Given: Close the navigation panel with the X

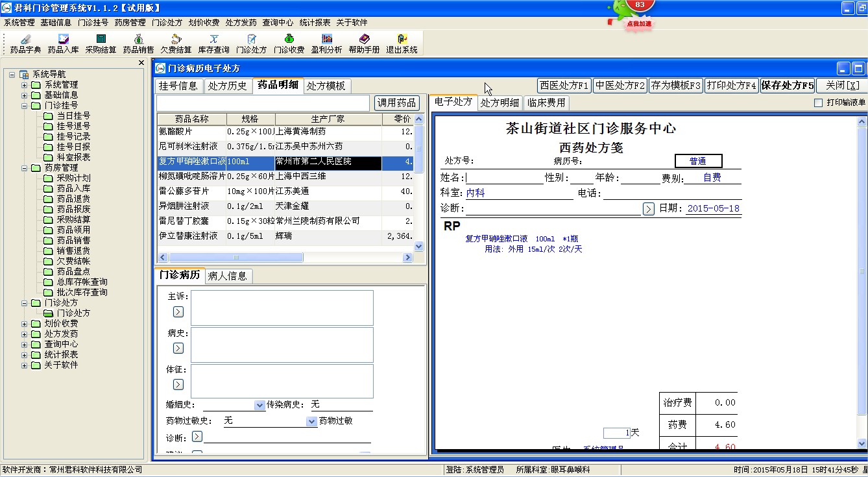Looking at the screenshot, I should click(x=141, y=63).
